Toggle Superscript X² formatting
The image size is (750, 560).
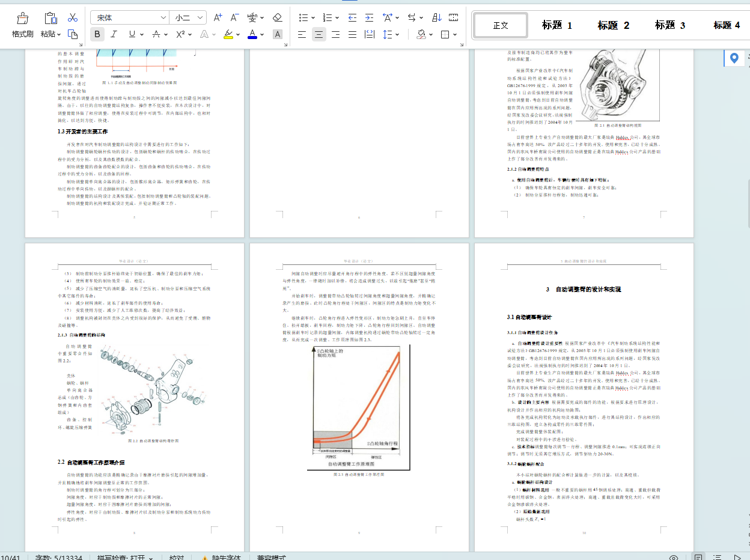[180, 34]
